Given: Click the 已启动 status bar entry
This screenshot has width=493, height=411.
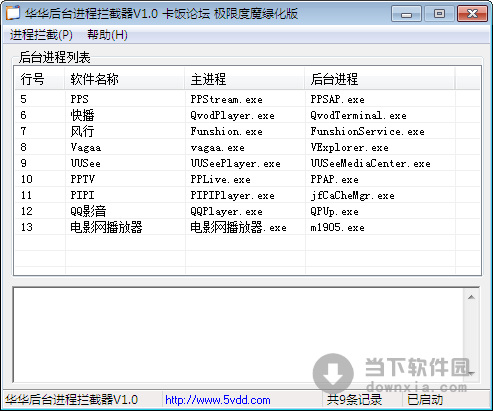Looking at the screenshot, I should [x=425, y=399].
